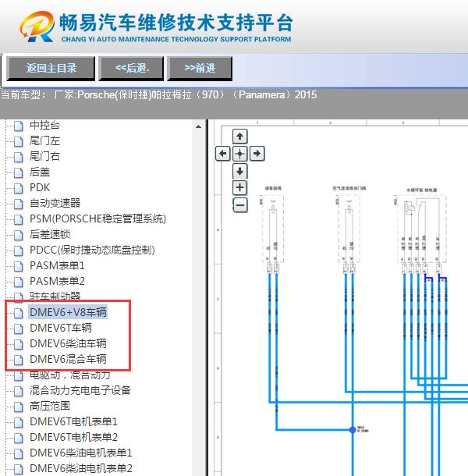Pan diagram left with the left arrow
This screenshot has height=476, width=468.
[x=223, y=153]
